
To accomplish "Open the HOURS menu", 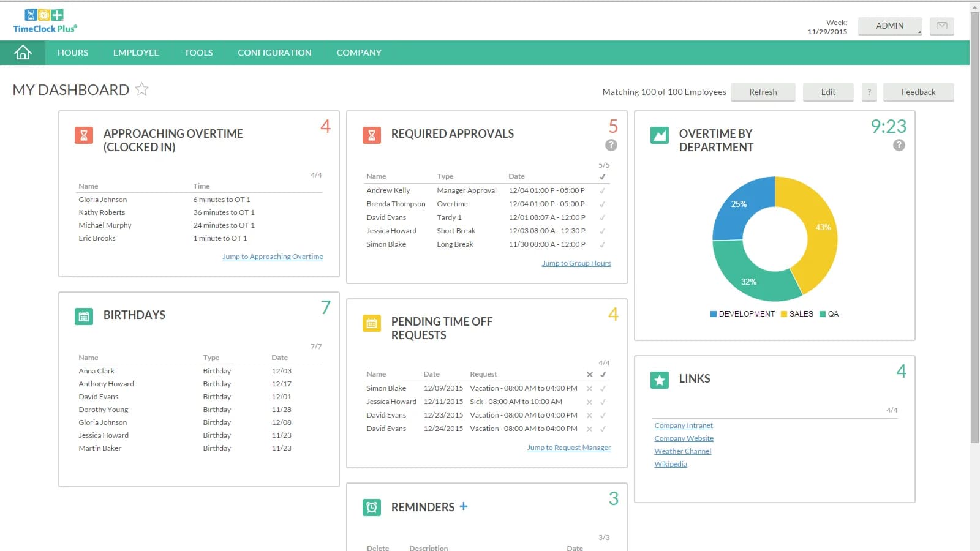I will 73,53.
